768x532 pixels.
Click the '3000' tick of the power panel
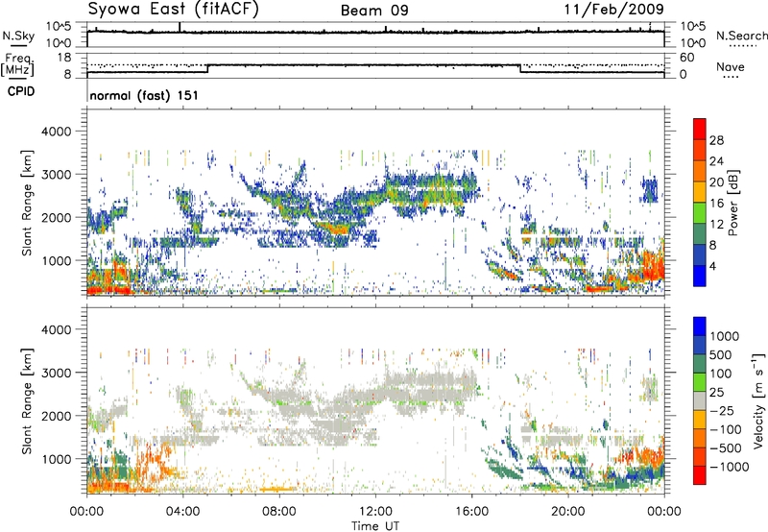(x=57, y=175)
